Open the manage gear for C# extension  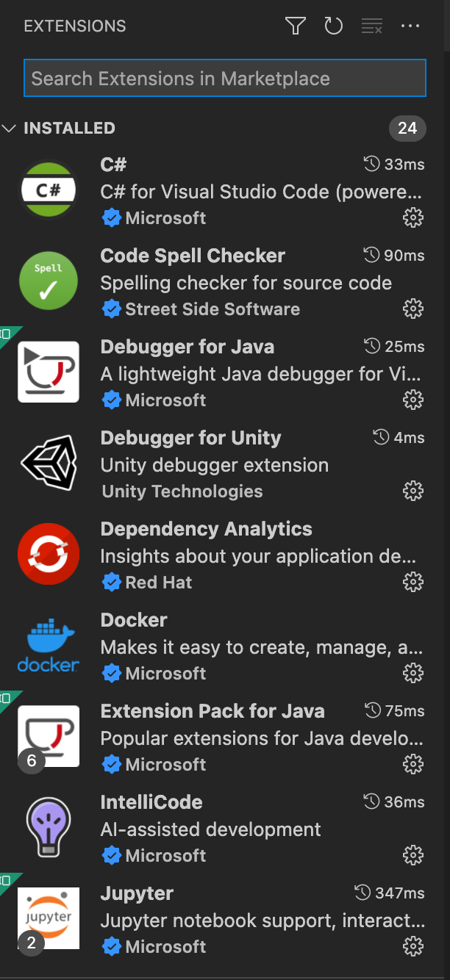tap(413, 218)
